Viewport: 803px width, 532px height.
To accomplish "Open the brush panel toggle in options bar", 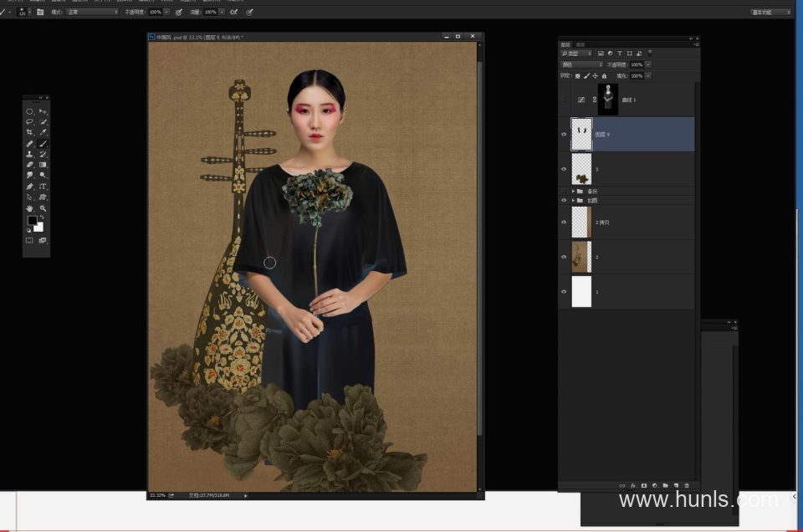I will point(40,12).
